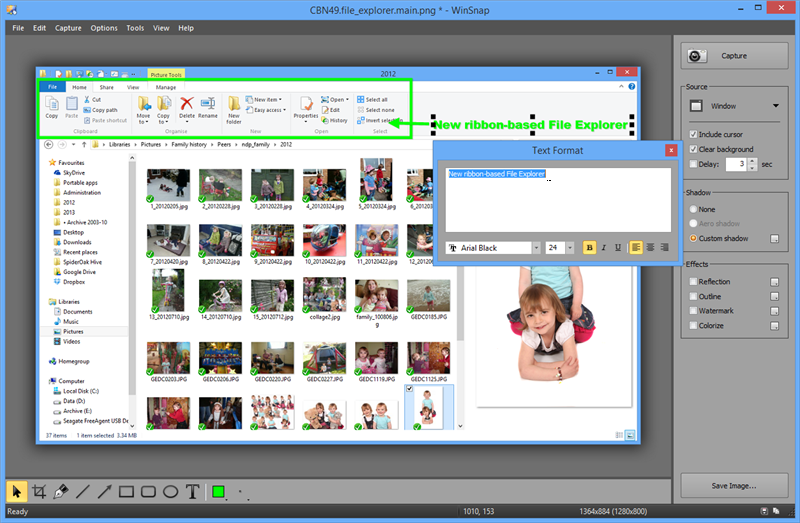The height and width of the screenshot is (523, 800).
Task: Select the None shadow radio button
Action: pos(694,209)
